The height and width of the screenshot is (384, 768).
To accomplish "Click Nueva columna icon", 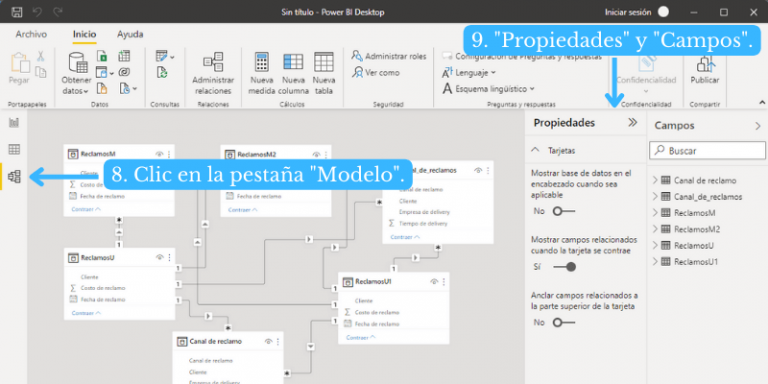I will pyautogui.click(x=293, y=62).
